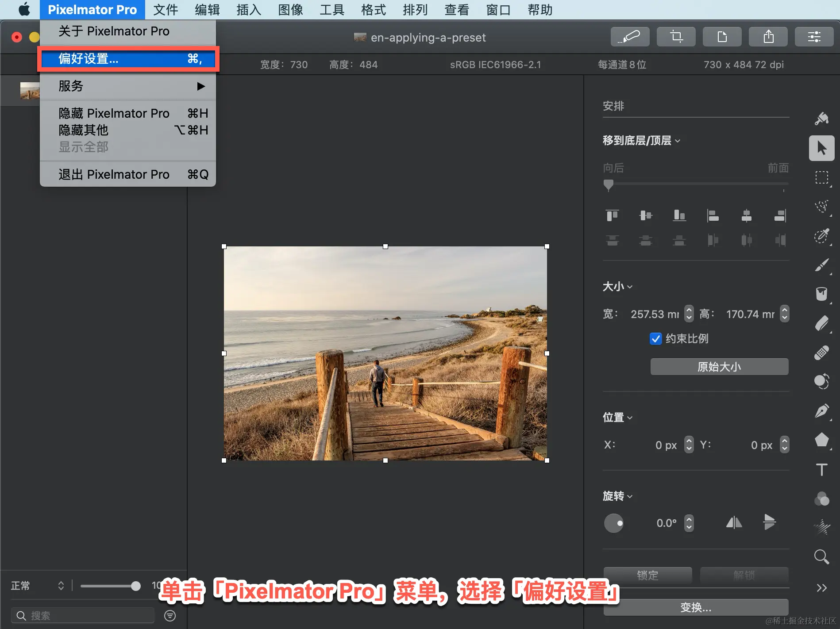Select the Type text tool
Screen dimensions: 840x629
click(x=821, y=469)
